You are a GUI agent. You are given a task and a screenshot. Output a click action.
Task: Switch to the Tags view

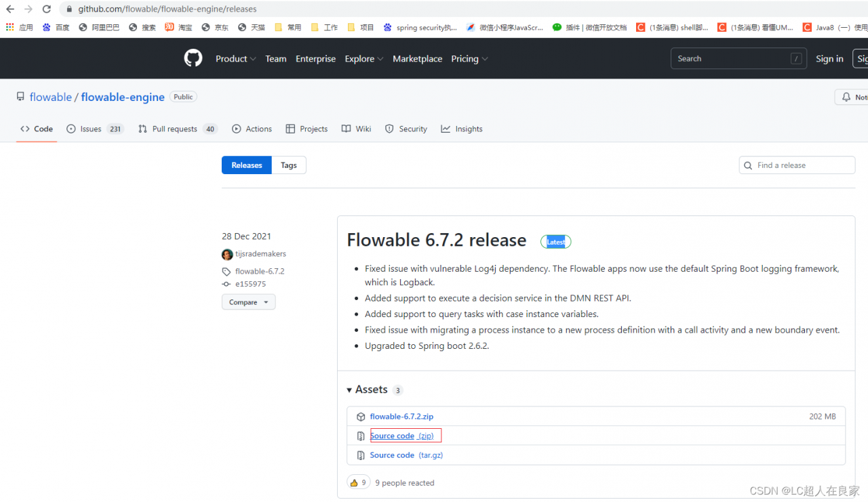[x=289, y=165]
